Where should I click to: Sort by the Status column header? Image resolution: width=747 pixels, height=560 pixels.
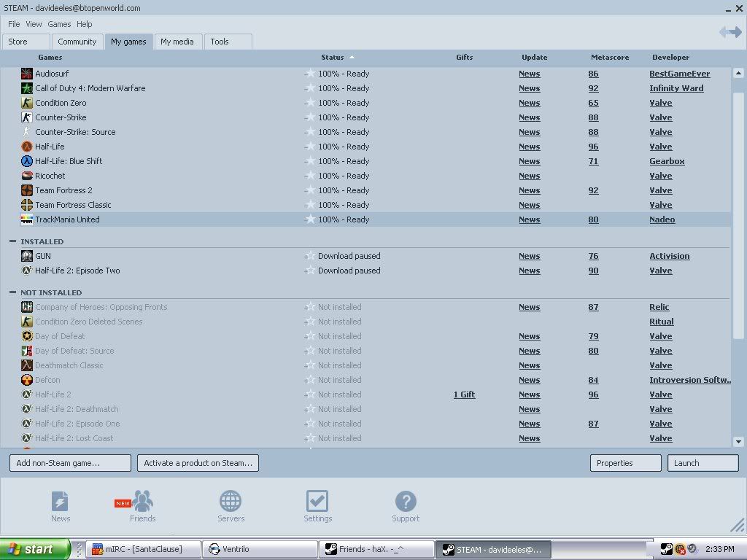pos(333,57)
